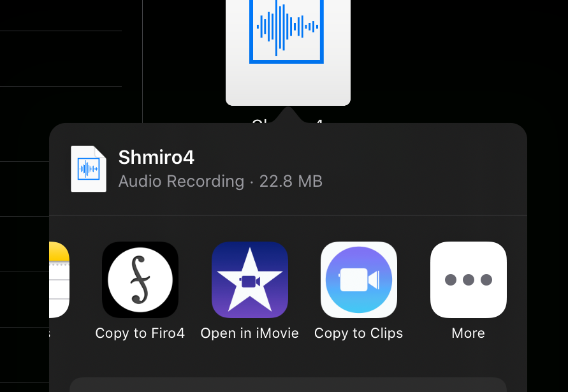Tap the More label text

point(468,333)
